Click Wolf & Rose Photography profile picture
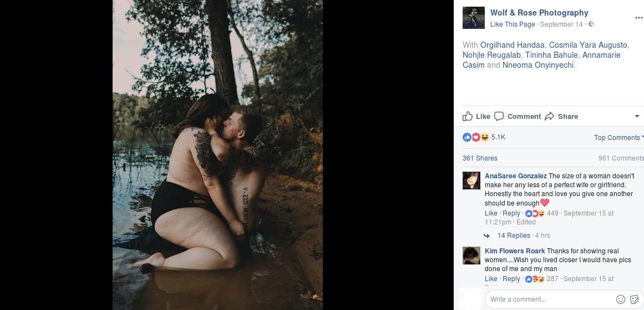 474,18
